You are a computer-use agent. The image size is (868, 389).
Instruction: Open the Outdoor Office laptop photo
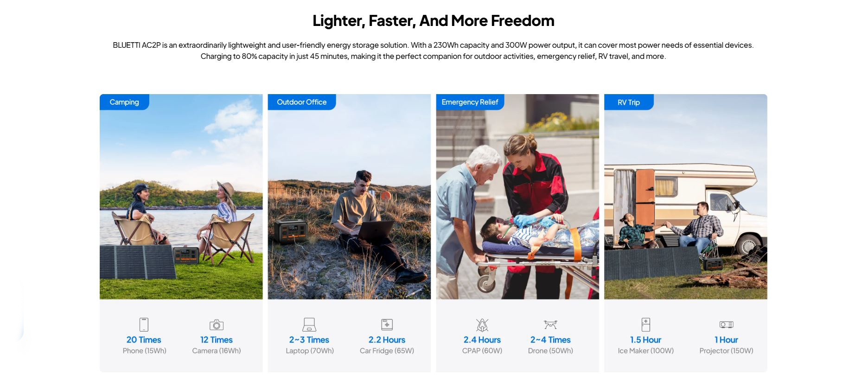tap(349, 204)
